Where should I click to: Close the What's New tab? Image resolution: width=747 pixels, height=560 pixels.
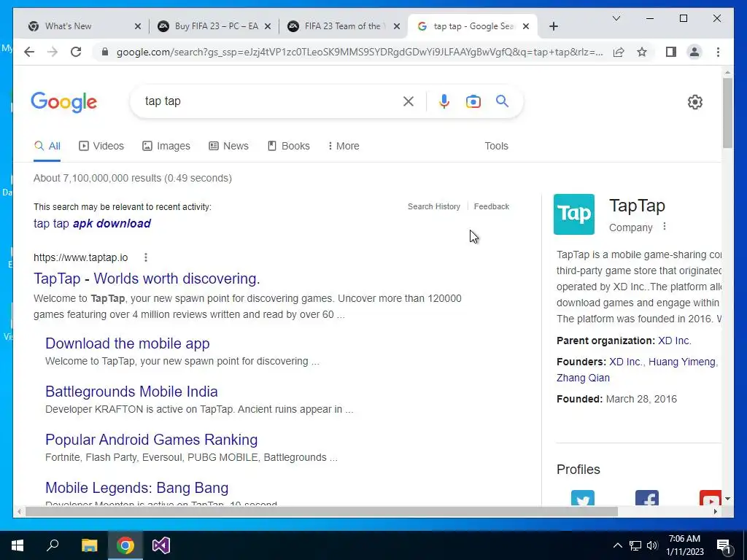pyautogui.click(x=138, y=26)
